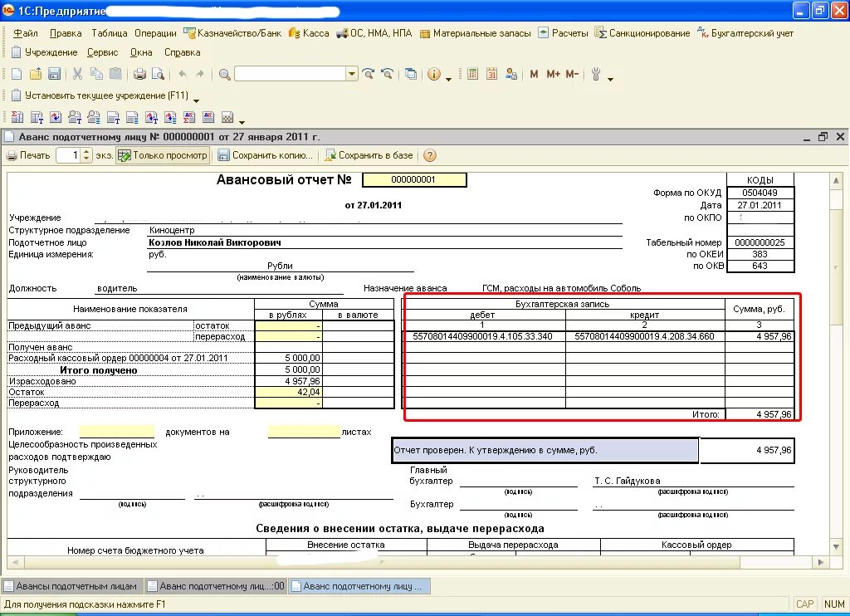The height and width of the screenshot is (616, 850).
Task: Open the Файл menu
Action: tap(26, 33)
